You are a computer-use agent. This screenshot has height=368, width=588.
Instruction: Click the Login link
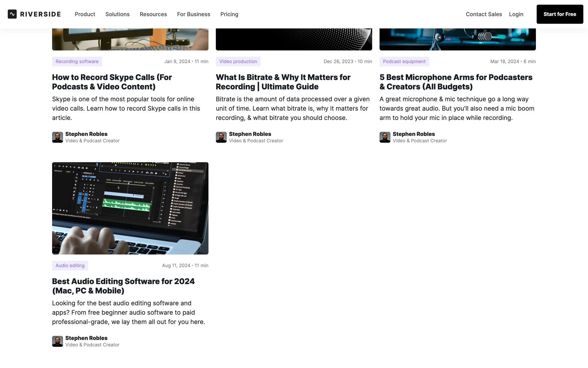click(x=516, y=14)
